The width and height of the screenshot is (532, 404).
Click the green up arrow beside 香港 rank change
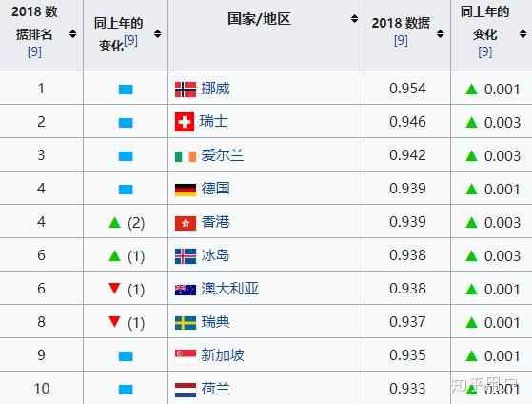point(114,223)
